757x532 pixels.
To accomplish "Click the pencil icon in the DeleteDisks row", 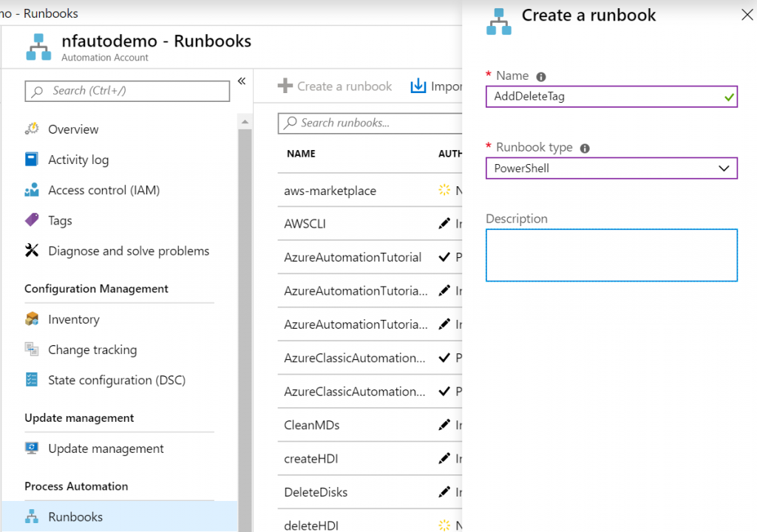I will 444,492.
